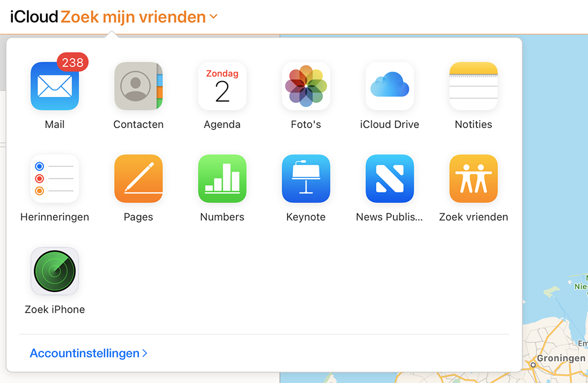This screenshot has width=588, height=383.
Task: Click the iCloud logo text
Action: coord(34,17)
